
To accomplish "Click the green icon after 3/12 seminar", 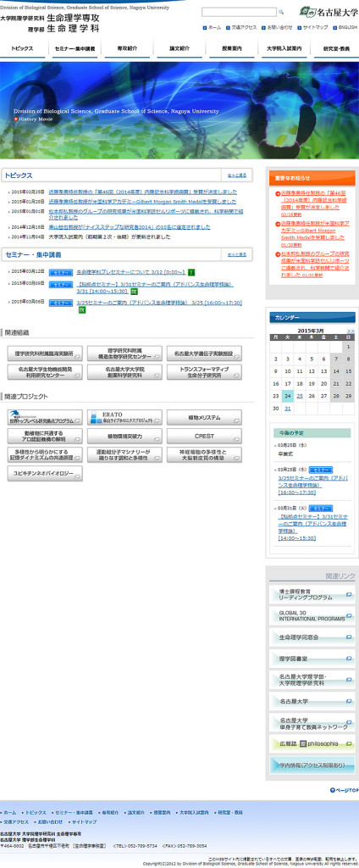I will click(191, 272).
